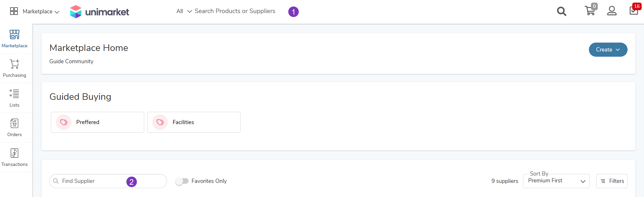Toggle the Favorites Only switch
The image size is (644, 197).
tap(182, 181)
